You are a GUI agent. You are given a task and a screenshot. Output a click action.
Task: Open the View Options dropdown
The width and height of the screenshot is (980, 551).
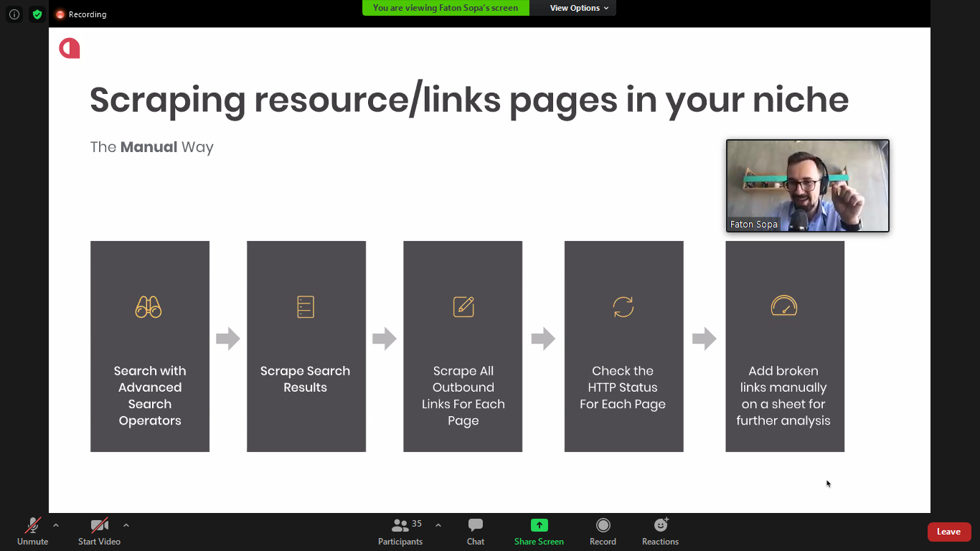pyautogui.click(x=579, y=8)
